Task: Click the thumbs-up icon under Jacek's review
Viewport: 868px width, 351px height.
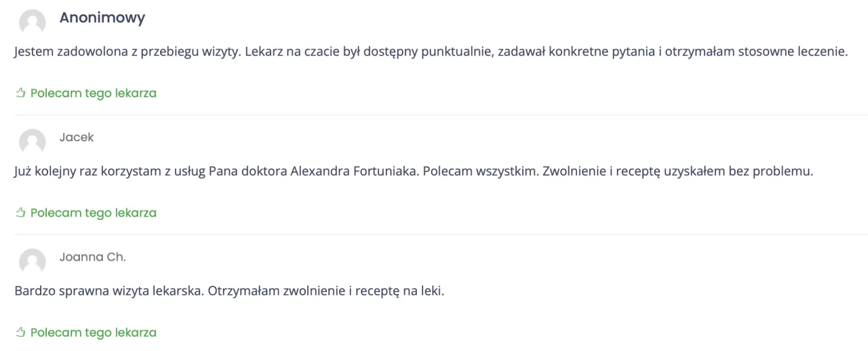Action: coord(20,213)
